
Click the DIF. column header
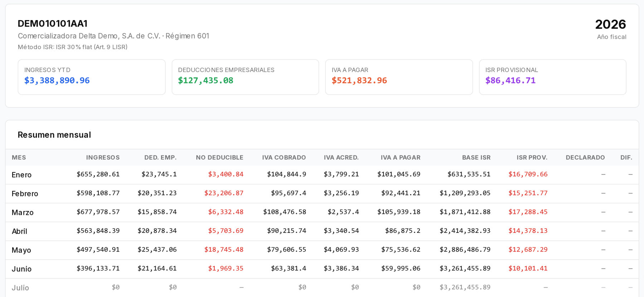[x=626, y=158]
